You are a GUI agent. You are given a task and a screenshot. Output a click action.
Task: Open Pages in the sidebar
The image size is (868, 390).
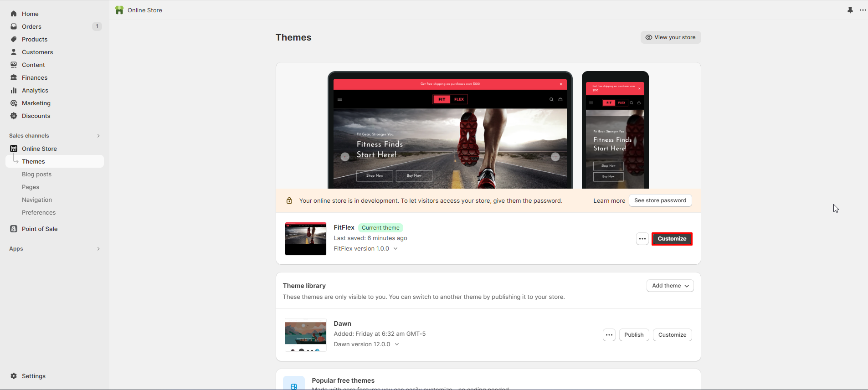click(x=31, y=187)
